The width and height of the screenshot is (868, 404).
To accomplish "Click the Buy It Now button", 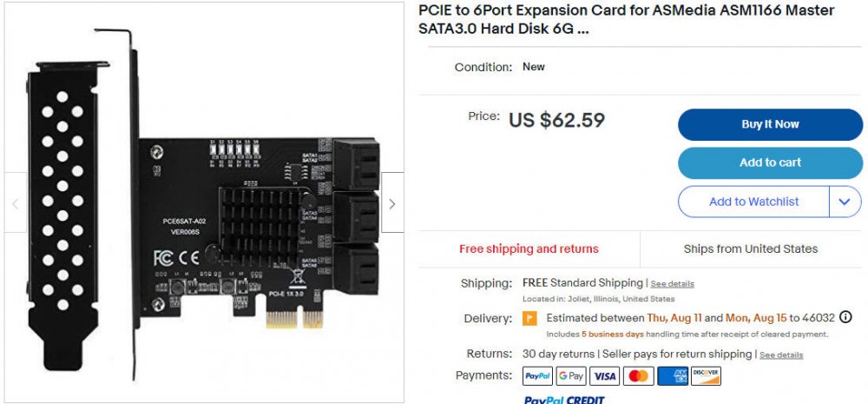I will tap(770, 125).
